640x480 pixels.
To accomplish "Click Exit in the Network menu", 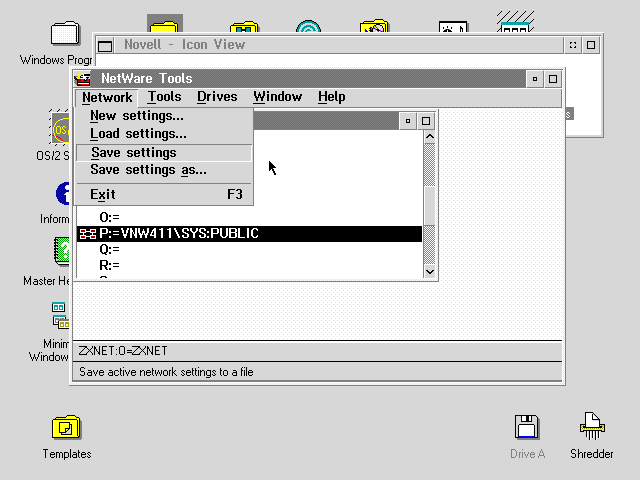I will pyautogui.click(x=164, y=194).
